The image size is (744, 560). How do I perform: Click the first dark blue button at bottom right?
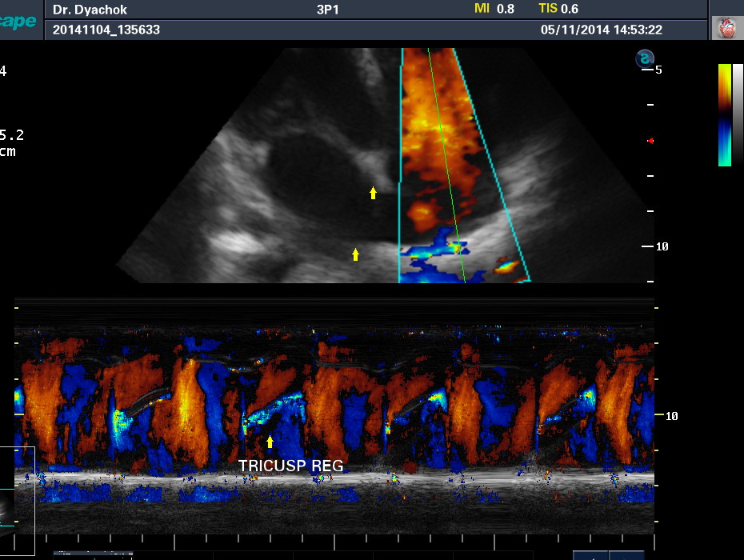tap(590, 555)
